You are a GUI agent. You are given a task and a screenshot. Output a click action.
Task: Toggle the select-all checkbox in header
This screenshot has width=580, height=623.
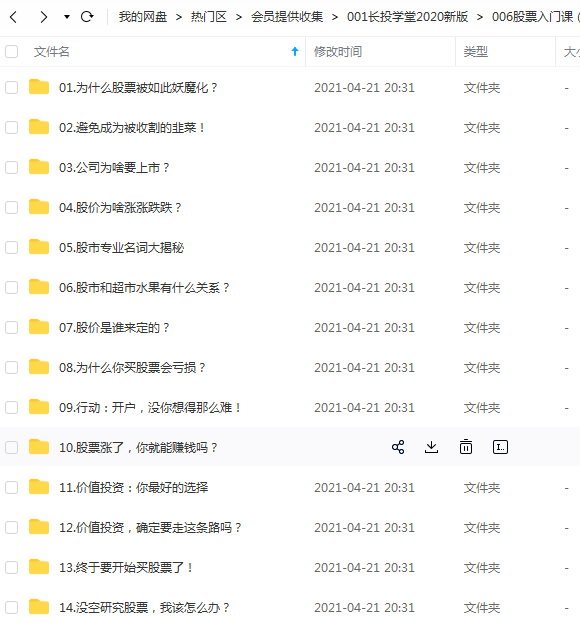(12, 51)
